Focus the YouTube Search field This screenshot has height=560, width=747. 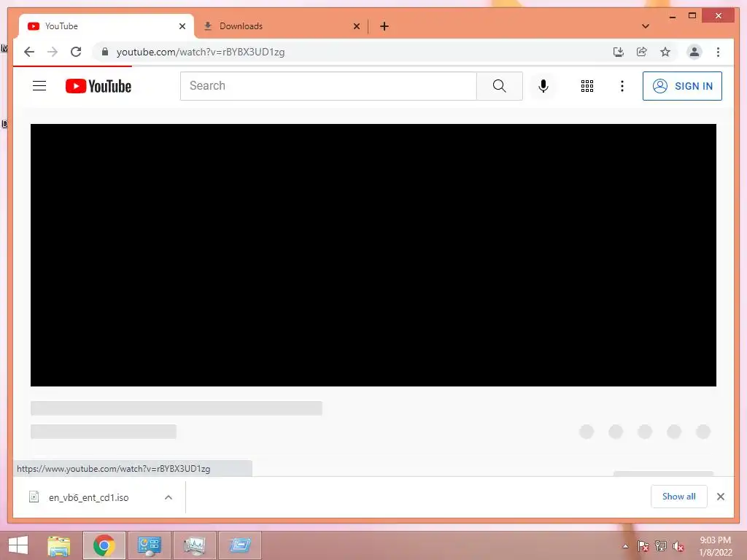(x=328, y=86)
